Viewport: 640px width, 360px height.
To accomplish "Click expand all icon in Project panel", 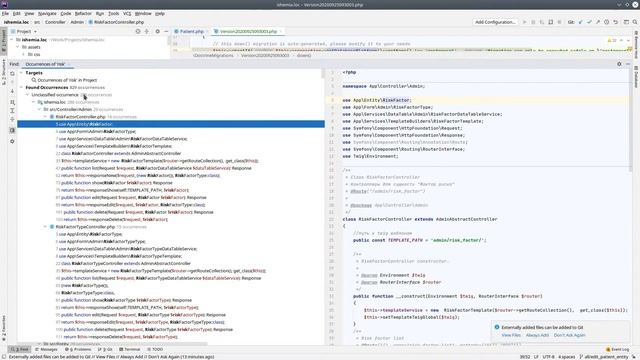I will click(x=147, y=31).
